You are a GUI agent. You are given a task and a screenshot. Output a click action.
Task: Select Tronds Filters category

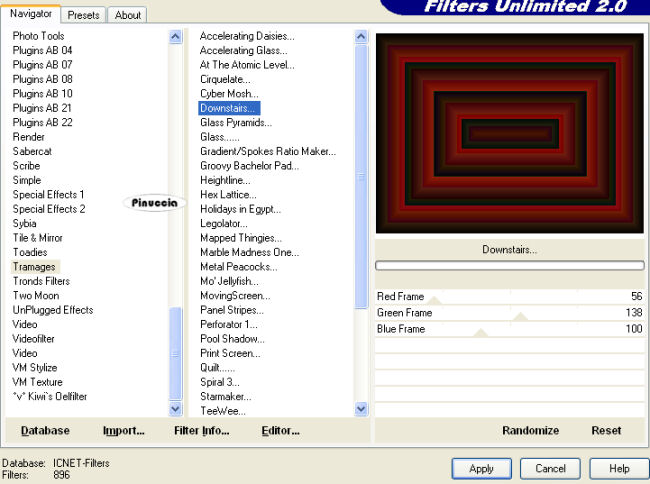click(41, 281)
